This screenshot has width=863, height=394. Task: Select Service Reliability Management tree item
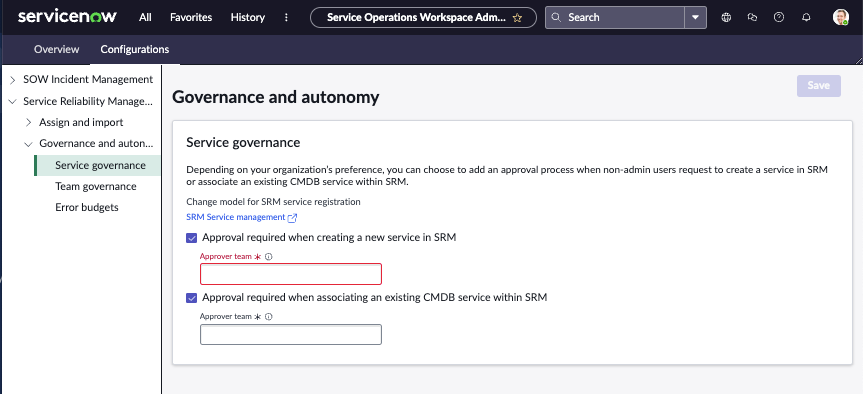88,101
